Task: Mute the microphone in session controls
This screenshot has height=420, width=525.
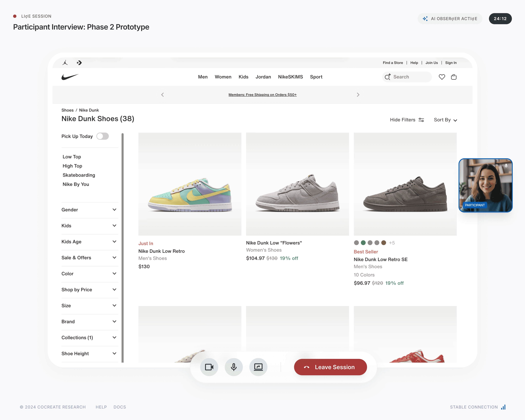Action: coord(234,367)
